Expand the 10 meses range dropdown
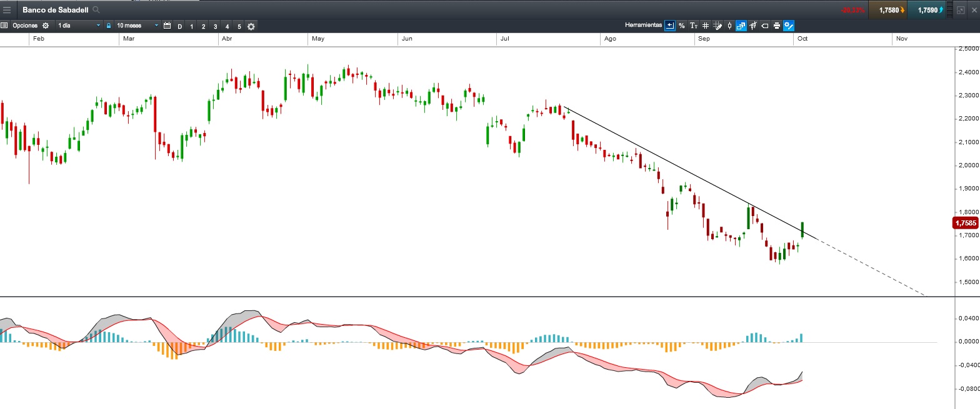The image size is (980, 409). coord(137,26)
